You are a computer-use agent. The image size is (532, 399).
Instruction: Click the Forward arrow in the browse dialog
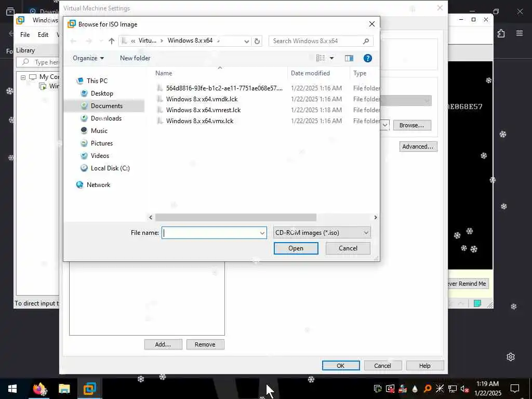[x=89, y=41]
